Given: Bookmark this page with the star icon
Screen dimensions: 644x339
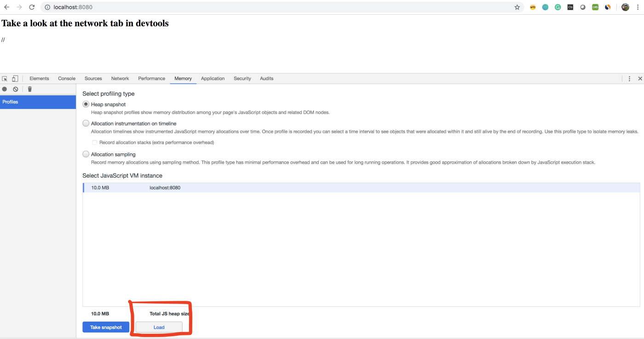Looking at the screenshot, I should (x=517, y=7).
